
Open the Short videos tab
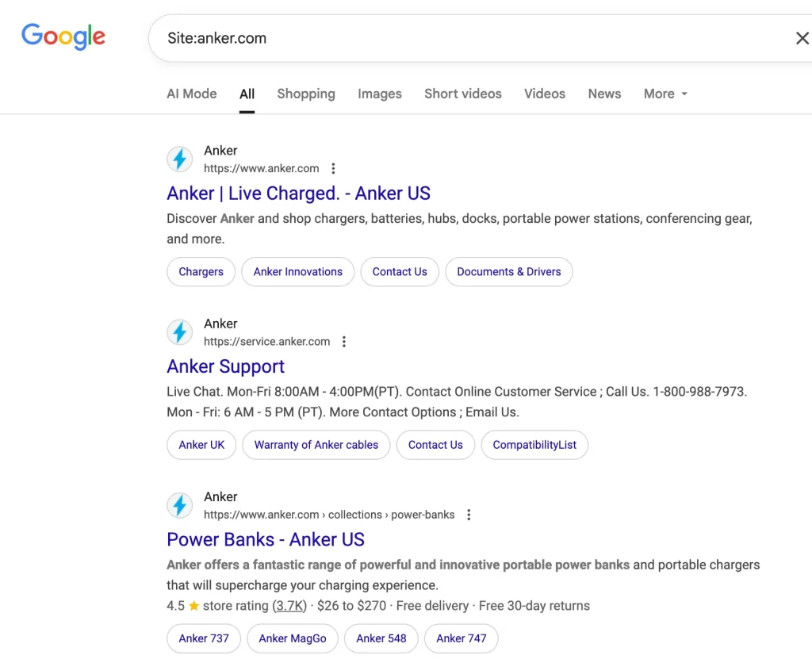[463, 94]
